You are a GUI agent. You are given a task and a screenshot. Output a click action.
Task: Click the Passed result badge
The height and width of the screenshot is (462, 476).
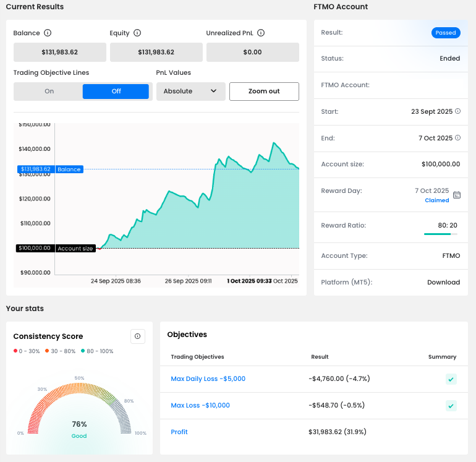click(x=445, y=33)
